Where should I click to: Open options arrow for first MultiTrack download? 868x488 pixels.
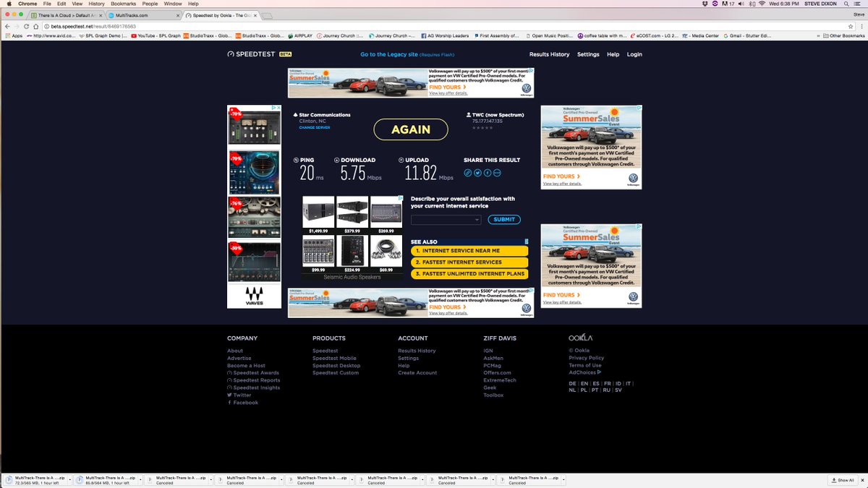click(x=70, y=480)
